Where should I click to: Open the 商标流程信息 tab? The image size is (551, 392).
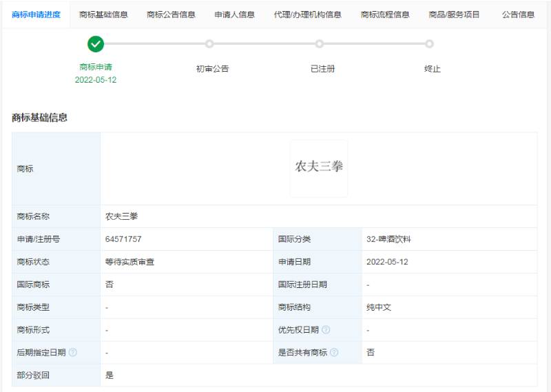[x=385, y=14]
